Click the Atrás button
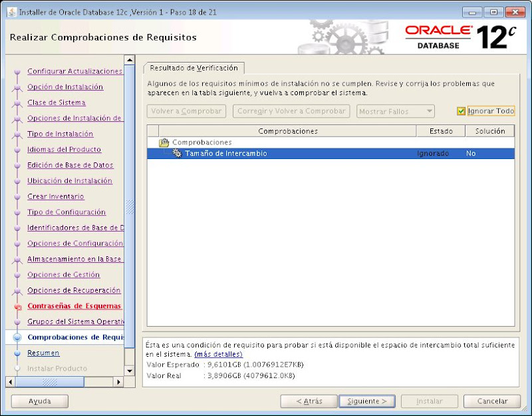The image size is (532, 416). coord(309,401)
